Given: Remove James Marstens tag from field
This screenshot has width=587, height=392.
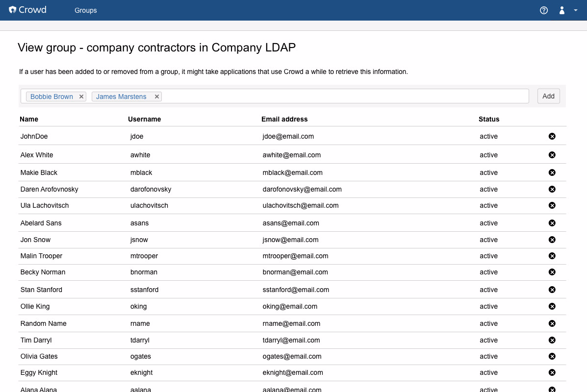Looking at the screenshot, I should tap(157, 97).
